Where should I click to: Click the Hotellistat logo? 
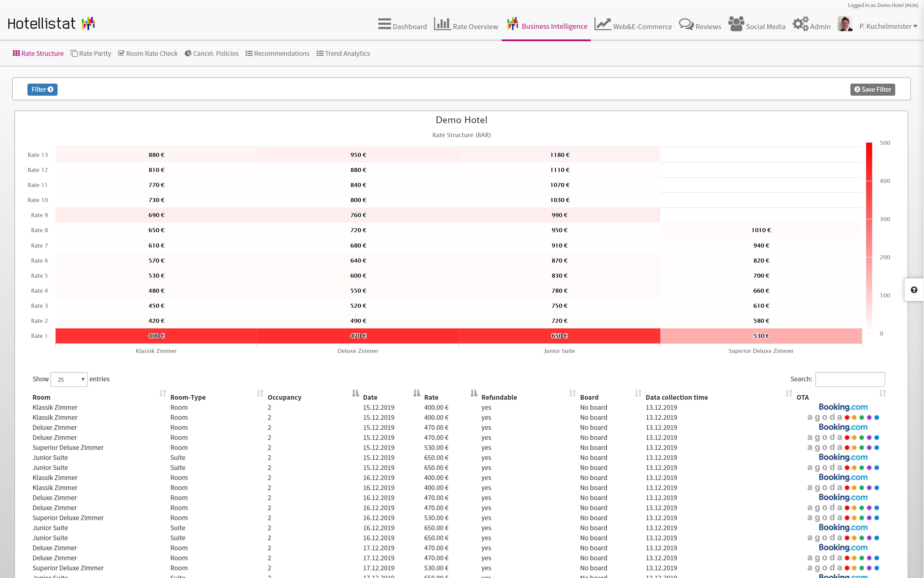51,24
